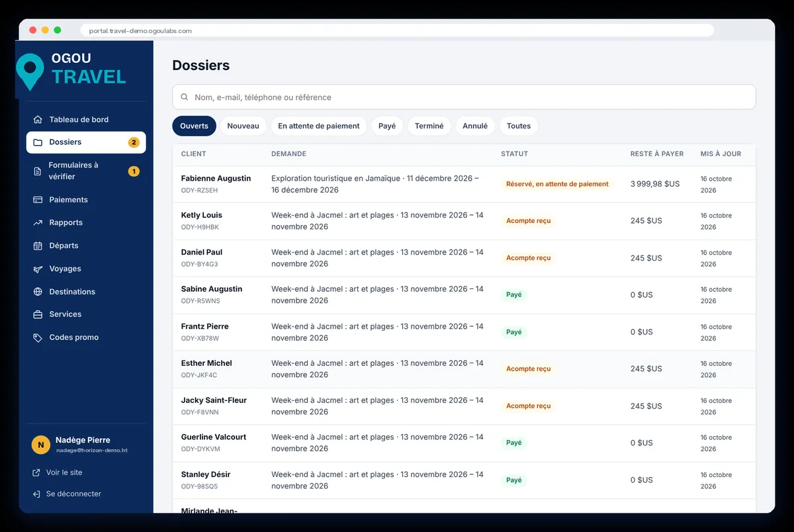
Task: Click the RESTE À PAYER column header
Action: pos(657,154)
